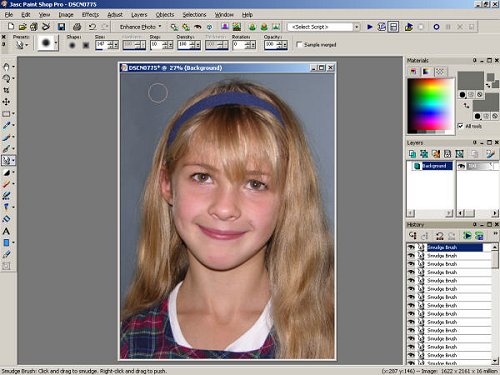Select the Text tool in tools palette
The image size is (500, 375).
6,231
